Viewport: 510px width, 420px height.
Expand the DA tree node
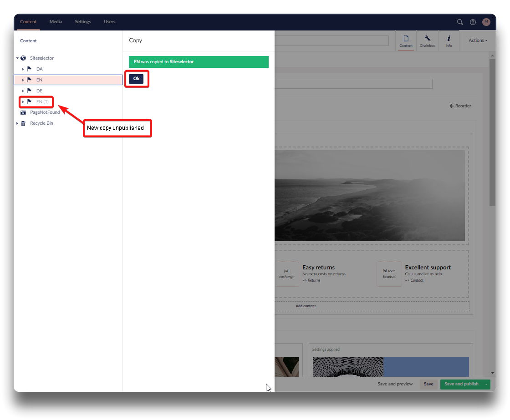23,69
